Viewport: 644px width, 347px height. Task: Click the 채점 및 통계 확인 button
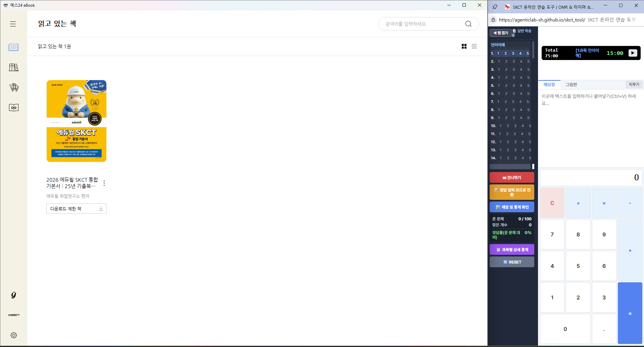(512, 207)
